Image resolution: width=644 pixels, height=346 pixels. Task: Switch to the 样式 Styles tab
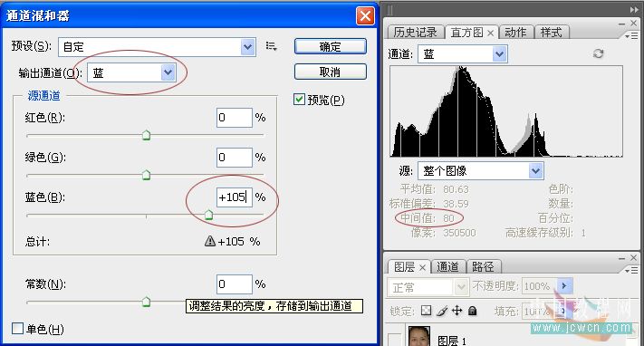[552, 32]
